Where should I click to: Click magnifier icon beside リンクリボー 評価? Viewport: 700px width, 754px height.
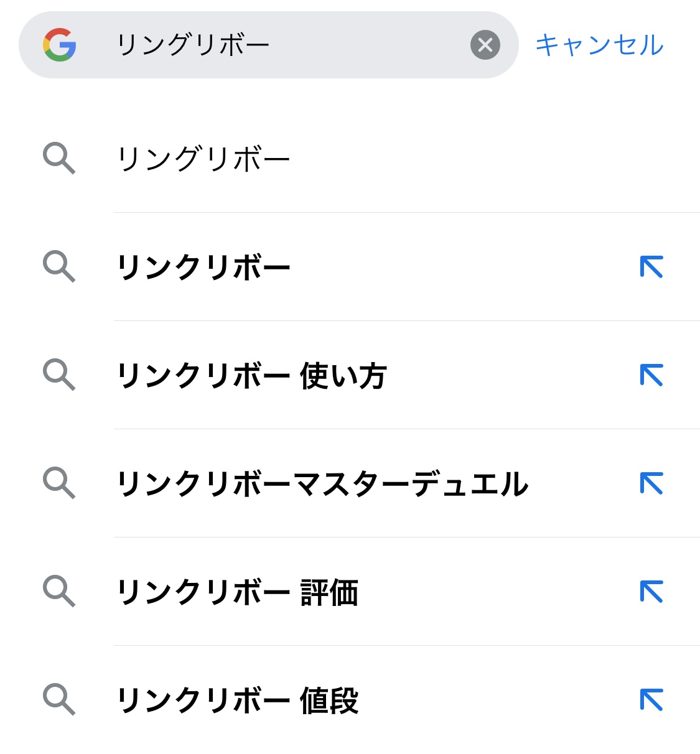point(59,591)
